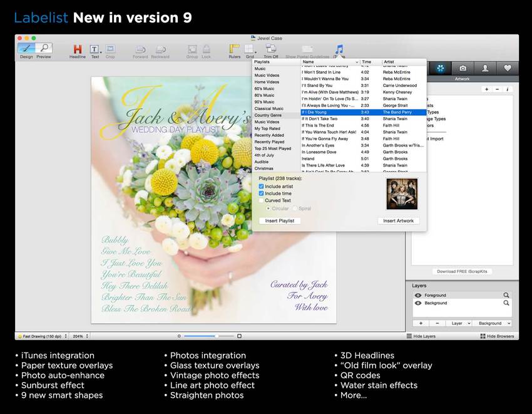Select the song In Lonesome Dove
The width and height of the screenshot is (532, 414).
click(319, 152)
